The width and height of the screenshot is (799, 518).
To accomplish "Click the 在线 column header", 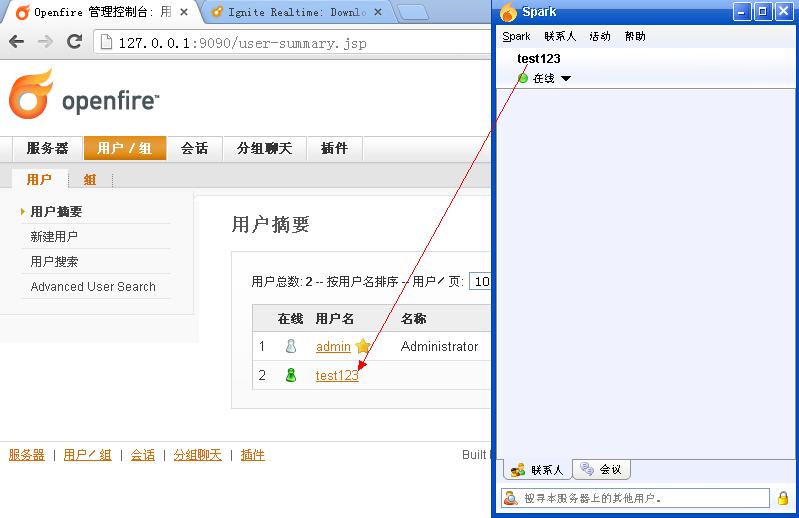I will tap(290, 319).
